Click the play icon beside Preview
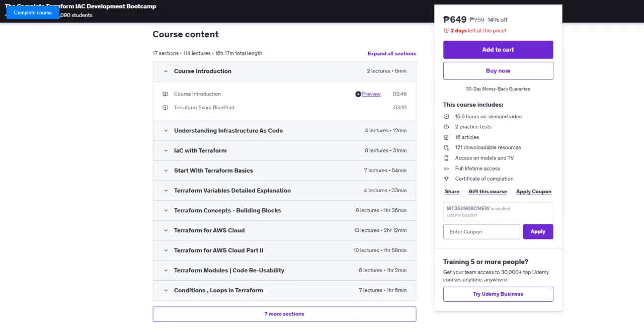Viewport: 644px width, 333px height. [358, 94]
